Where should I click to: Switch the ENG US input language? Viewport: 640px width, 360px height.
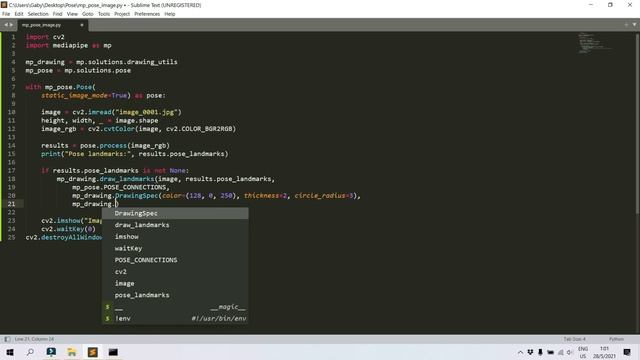[583, 352]
